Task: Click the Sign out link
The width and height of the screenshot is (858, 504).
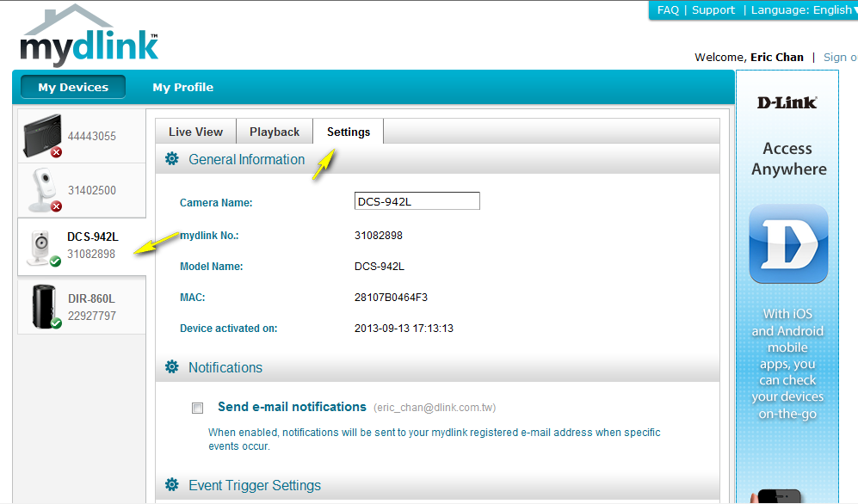Action: (840, 58)
